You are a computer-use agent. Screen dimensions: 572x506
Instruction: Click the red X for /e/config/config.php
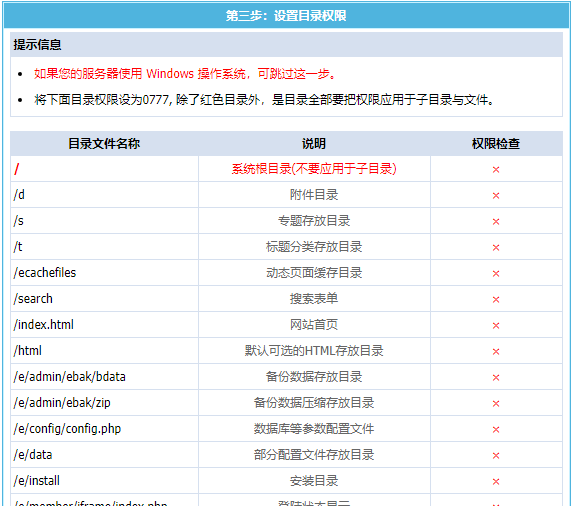(x=496, y=429)
